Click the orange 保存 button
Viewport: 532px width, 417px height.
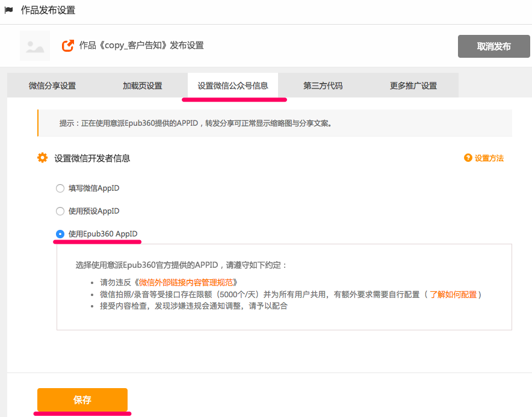(82, 400)
